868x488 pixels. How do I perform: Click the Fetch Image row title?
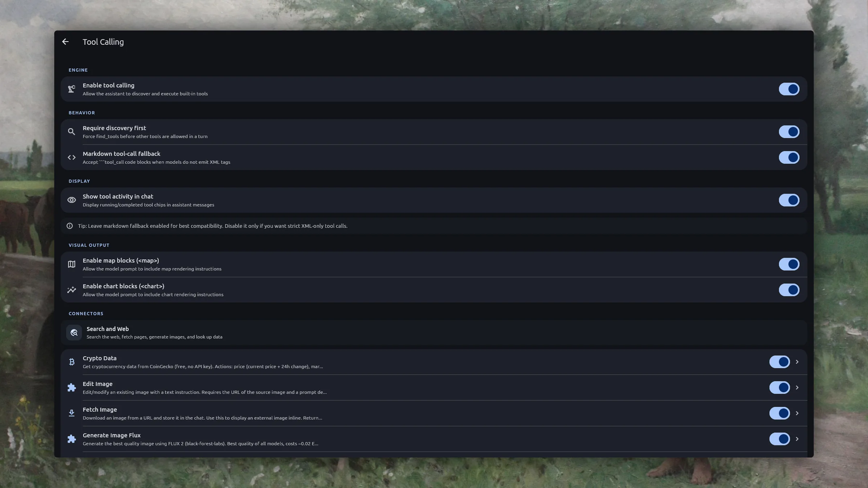pos(100,410)
